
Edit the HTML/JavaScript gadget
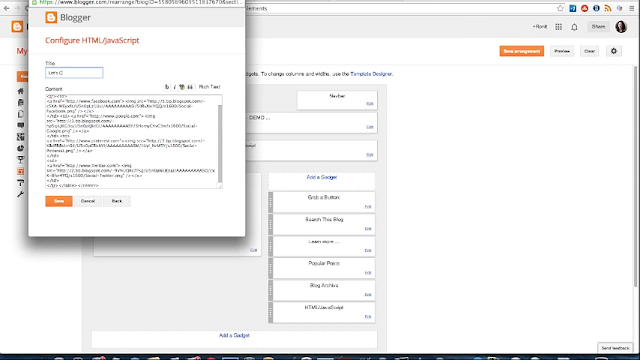coord(368,317)
